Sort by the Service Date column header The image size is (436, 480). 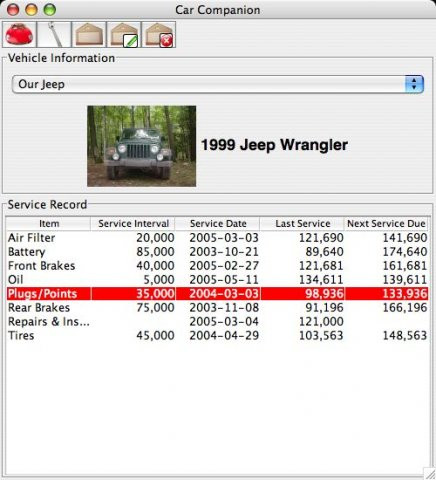(x=218, y=223)
